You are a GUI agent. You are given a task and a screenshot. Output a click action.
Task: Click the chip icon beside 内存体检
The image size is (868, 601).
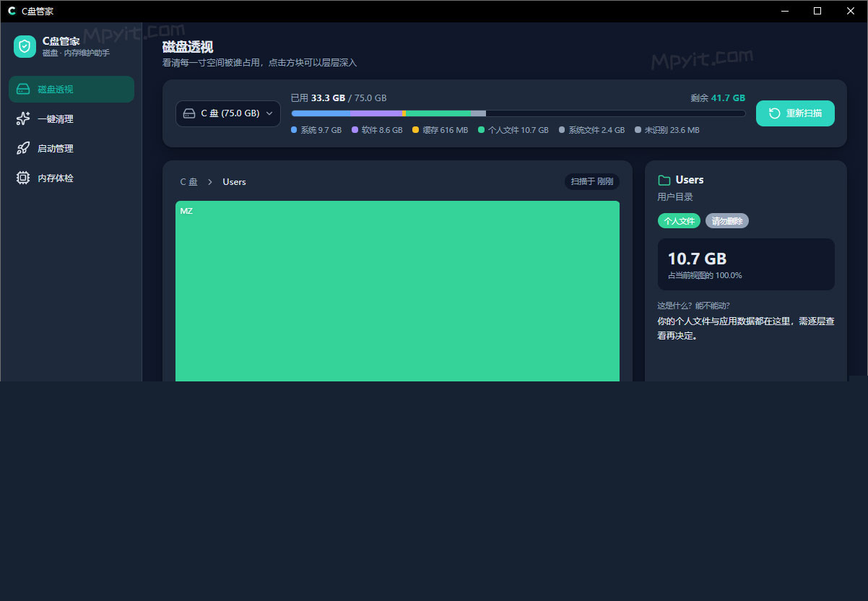(23, 178)
